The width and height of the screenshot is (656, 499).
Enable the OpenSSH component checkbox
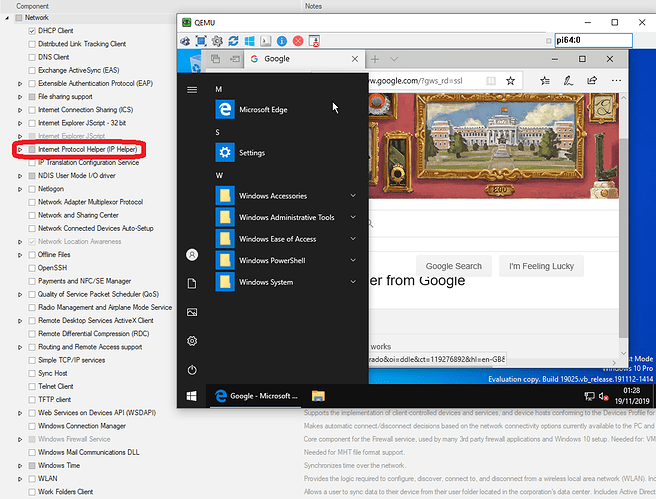point(33,268)
